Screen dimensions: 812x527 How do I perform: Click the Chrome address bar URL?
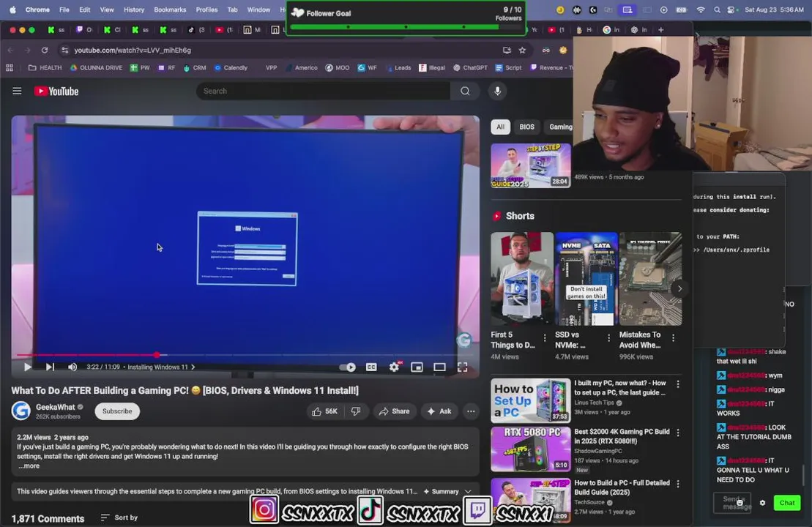[133, 51]
